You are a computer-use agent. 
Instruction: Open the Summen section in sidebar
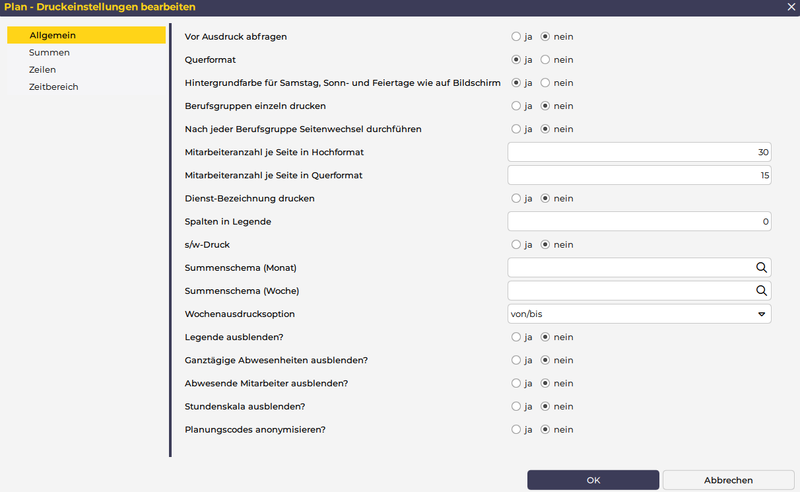pyautogui.click(x=49, y=53)
